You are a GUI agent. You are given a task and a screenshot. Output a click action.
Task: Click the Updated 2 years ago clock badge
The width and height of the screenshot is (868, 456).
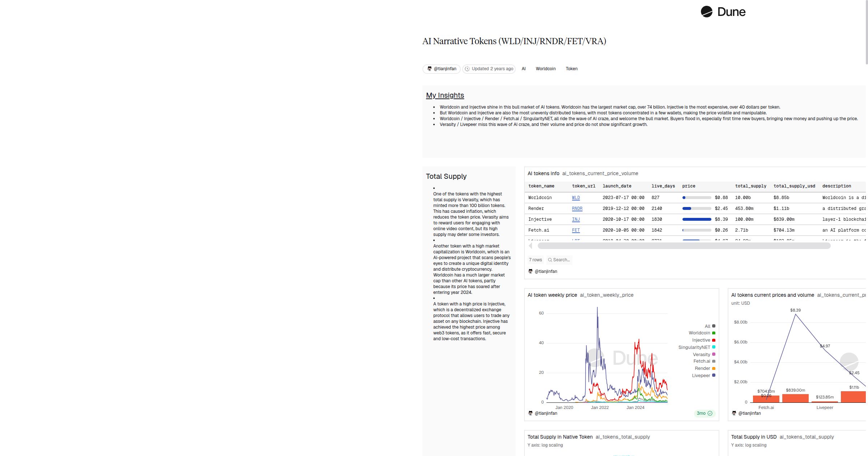click(x=489, y=69)
